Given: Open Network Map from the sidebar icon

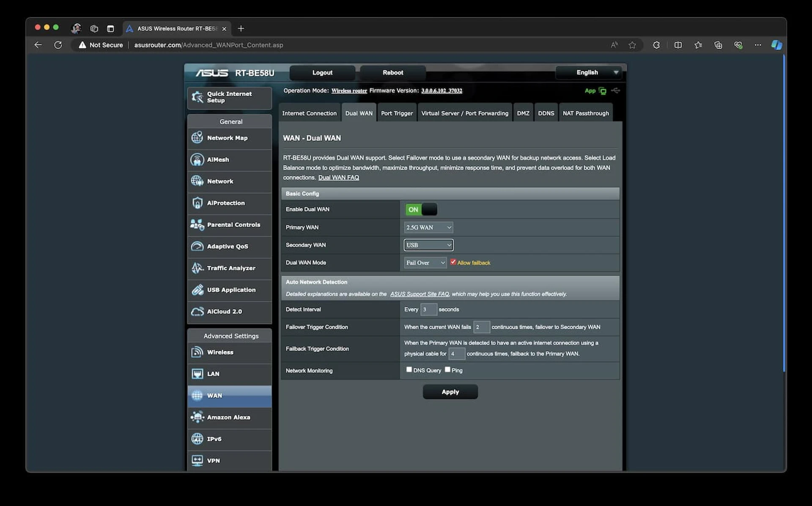Looking at the screenshot, I should (x=197, y=138).
